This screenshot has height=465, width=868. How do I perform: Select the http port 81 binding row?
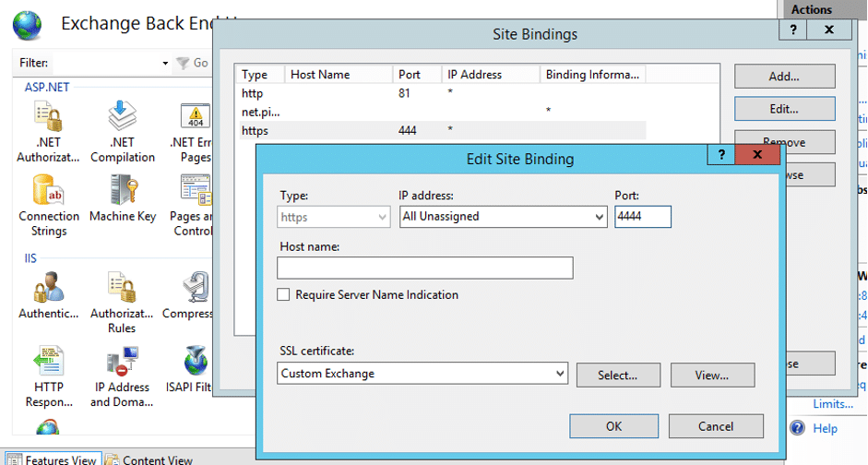pyautogui.click(x=443, y=93)
